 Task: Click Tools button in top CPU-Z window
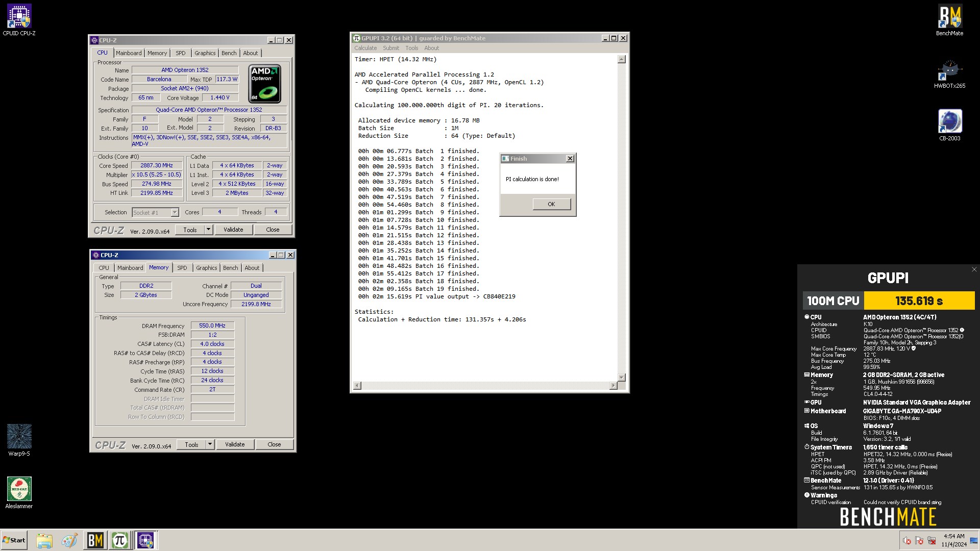(190, 230)
